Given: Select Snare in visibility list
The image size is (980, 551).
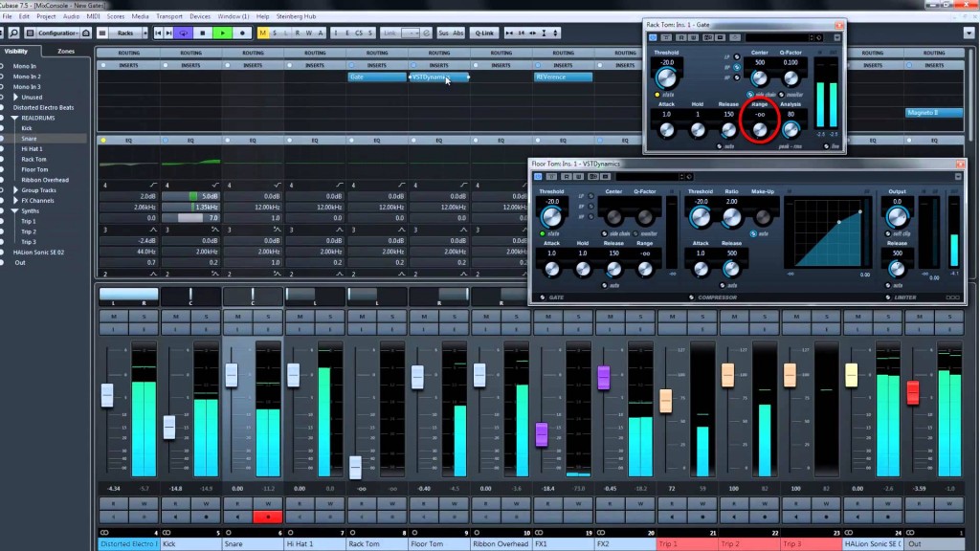Looking at the screenshot, I should 29,139.
